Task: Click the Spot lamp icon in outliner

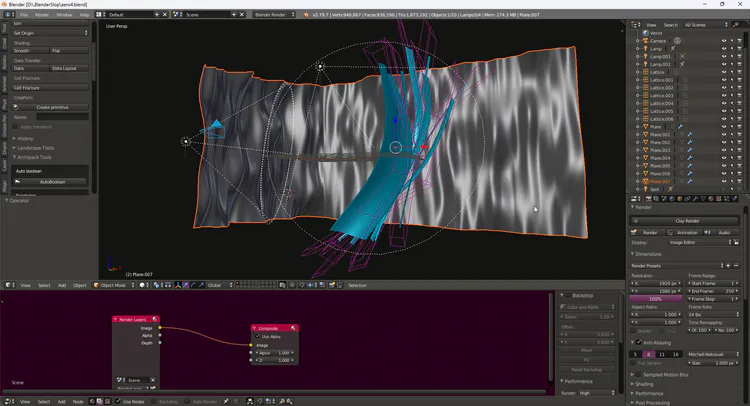Action: pyautogui.click(x=645, y=189)
